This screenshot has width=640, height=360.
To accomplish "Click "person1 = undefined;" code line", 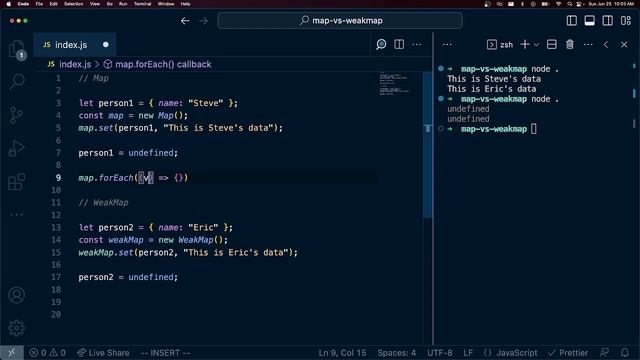I will coord(128,153).
